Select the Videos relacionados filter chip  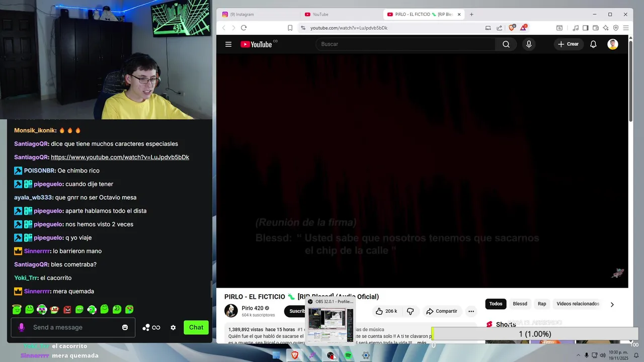(578, 304)
